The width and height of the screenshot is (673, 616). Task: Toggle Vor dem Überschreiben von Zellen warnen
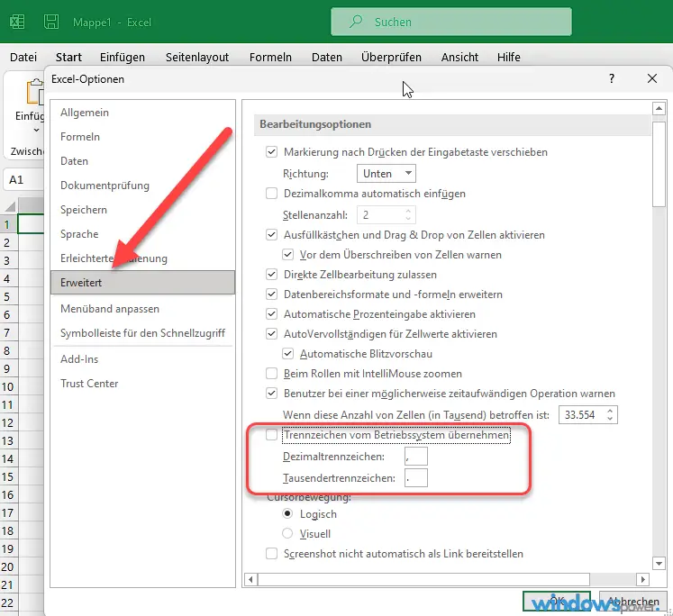tap(287, 255)
